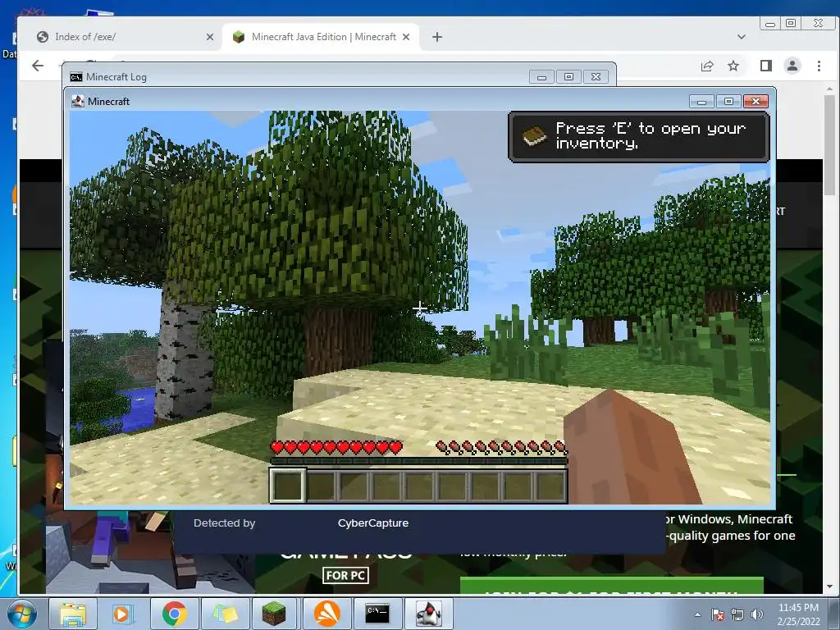The image size is (840, 630).
Task: Open the Windows Start menu
Action: (21, 614)
